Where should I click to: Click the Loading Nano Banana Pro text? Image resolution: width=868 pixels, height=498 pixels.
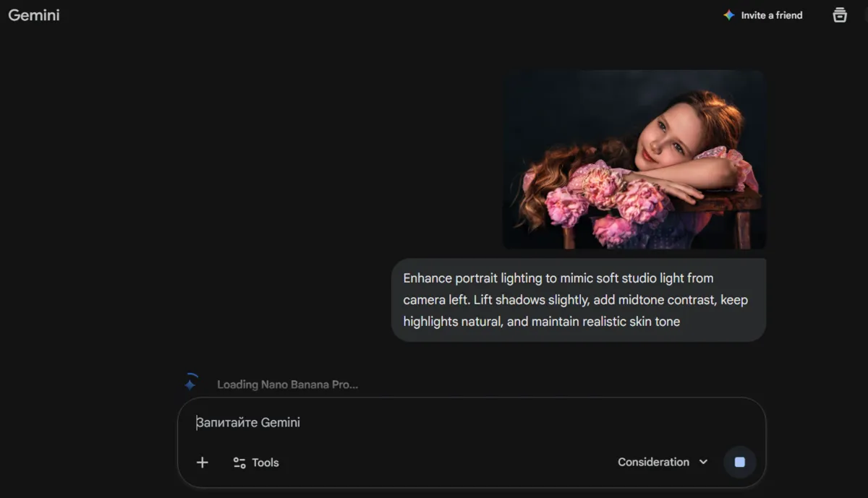pyautogui.click(x=287, y=384)
